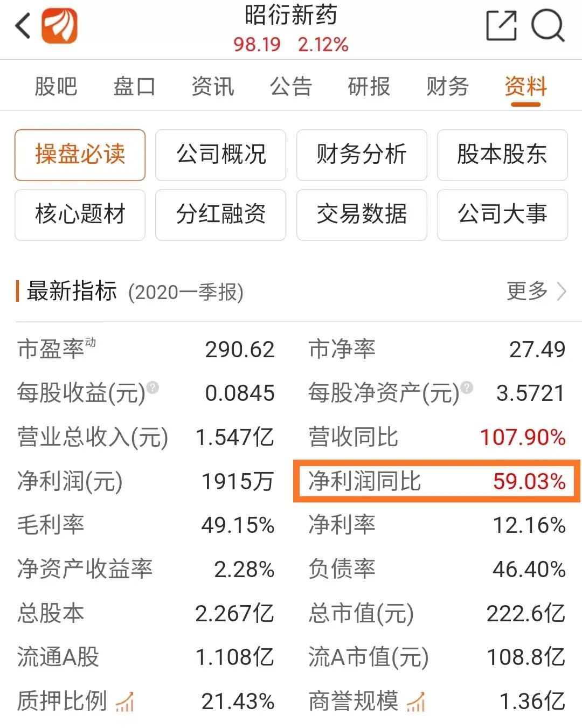The width and height of the screenshot is (582, 728).
Task: Open 财务分析 financial analysis
Action: (361, 155)
